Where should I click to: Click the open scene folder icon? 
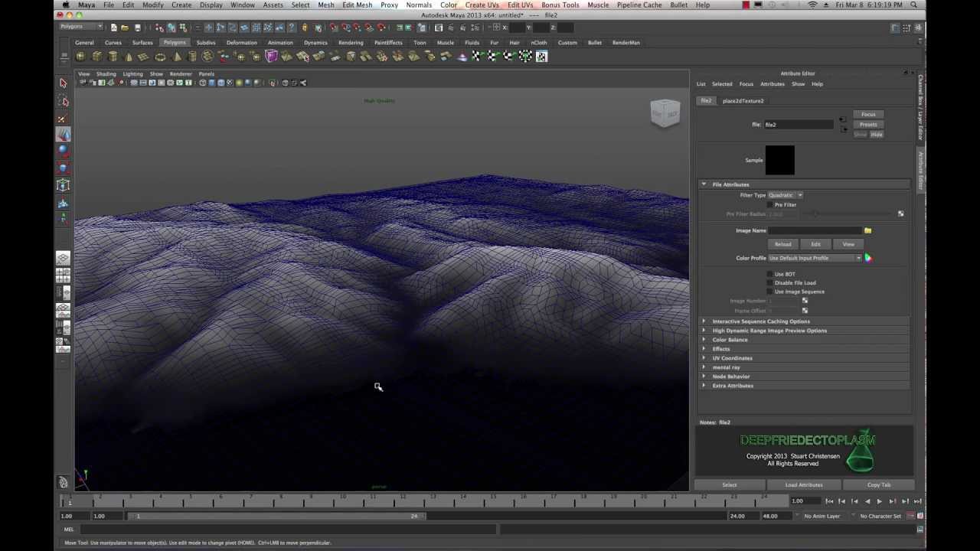click(125, 28)
